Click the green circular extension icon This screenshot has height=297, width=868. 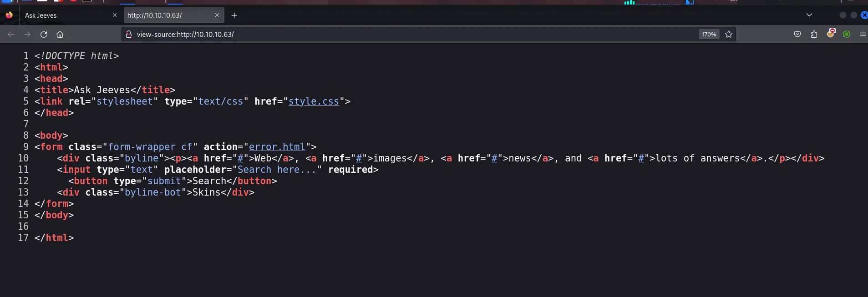847,34
